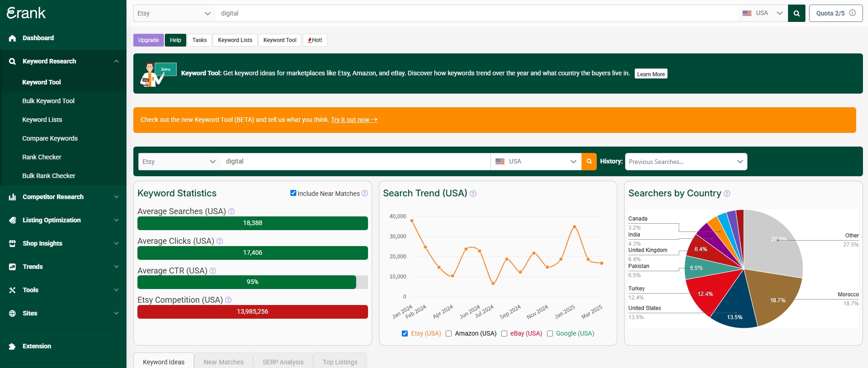
Task: Open help icon beside Average Searches (USA)
Action: (231, 211)
